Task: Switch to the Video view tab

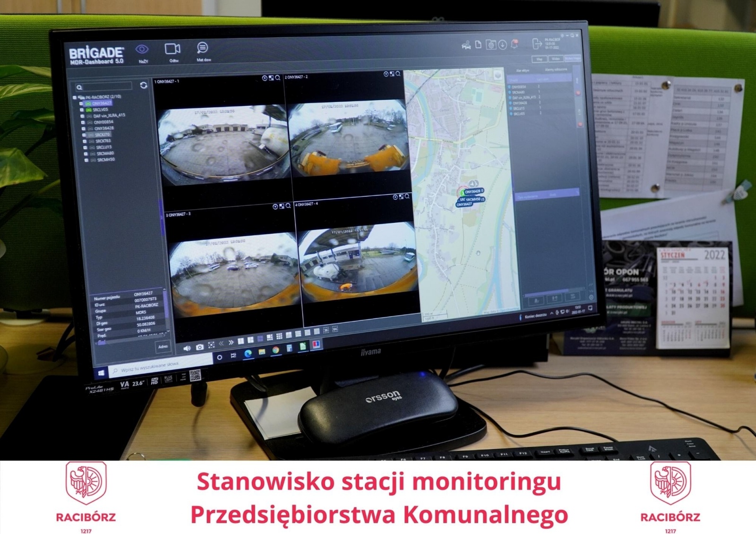Action: point(556,59)
